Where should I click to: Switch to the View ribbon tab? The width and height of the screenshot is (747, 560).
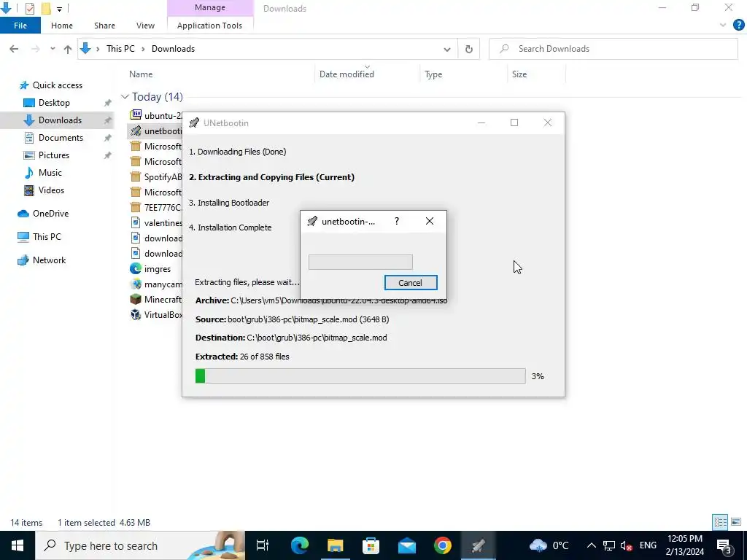[145, 26]
